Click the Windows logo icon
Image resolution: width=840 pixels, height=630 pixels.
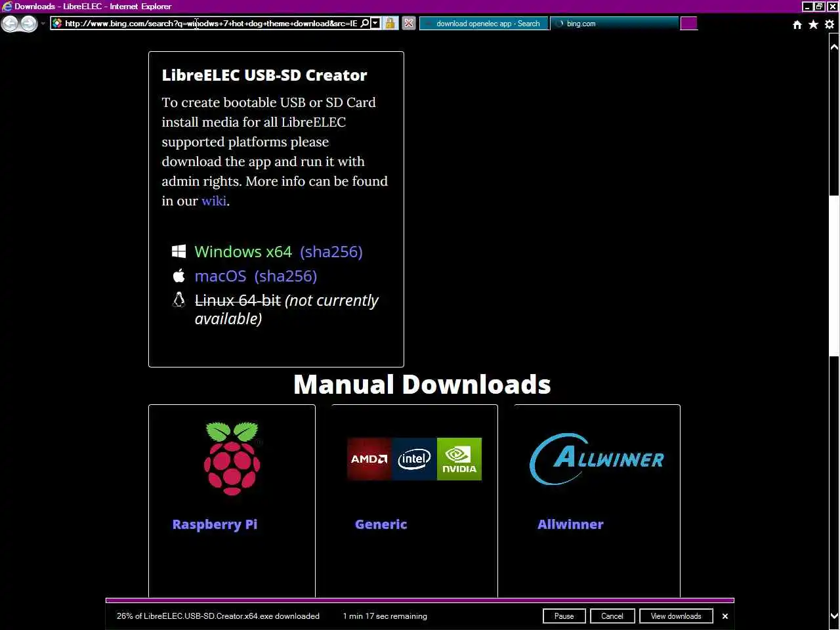178,251
